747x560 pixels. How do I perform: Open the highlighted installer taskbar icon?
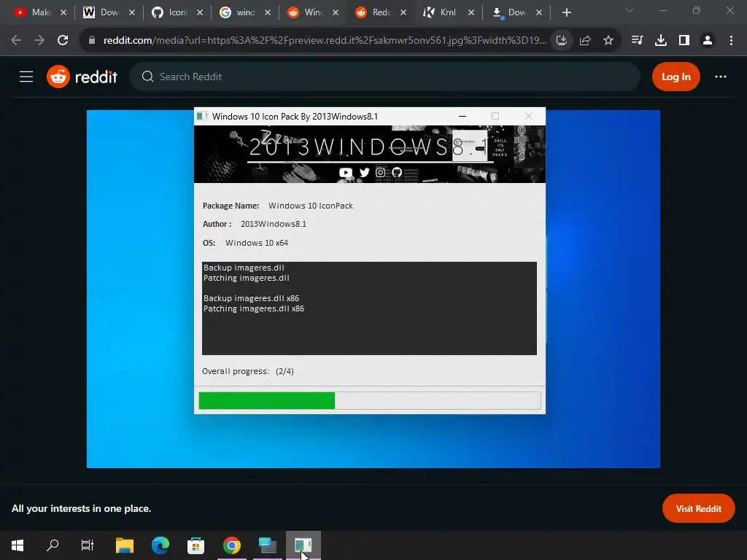click(x=303, y=545)
